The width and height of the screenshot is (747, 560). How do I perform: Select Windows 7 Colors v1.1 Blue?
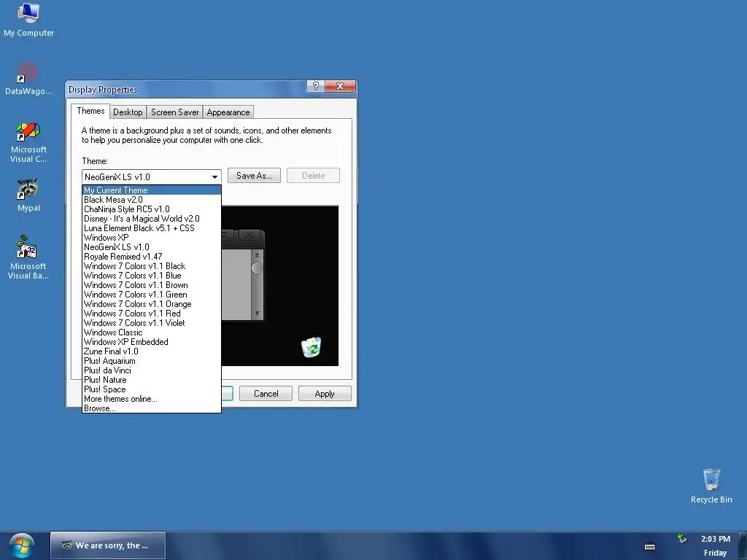[x=152, y=276]
